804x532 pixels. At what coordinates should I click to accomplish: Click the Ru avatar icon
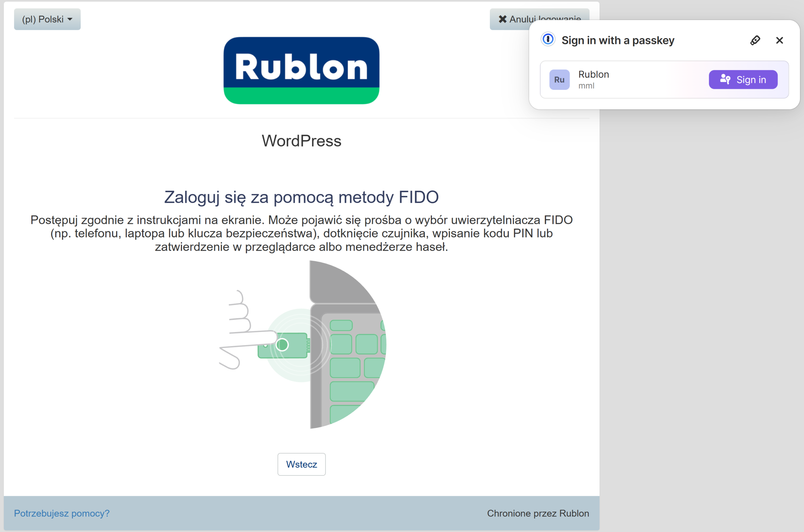point(559,80)
